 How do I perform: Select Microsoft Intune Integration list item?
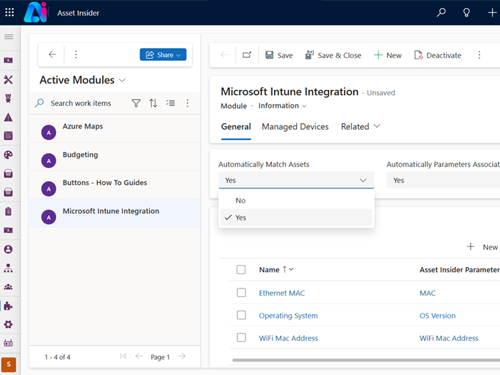[115, 213]
